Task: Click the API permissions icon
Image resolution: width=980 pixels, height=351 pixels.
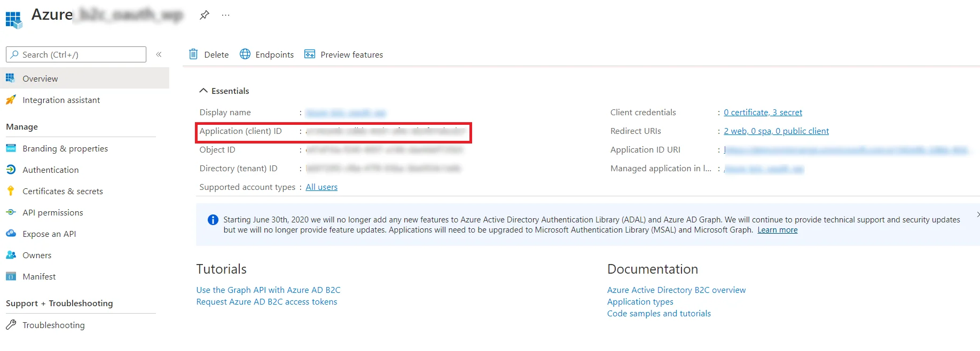Action: click(11, 212)
